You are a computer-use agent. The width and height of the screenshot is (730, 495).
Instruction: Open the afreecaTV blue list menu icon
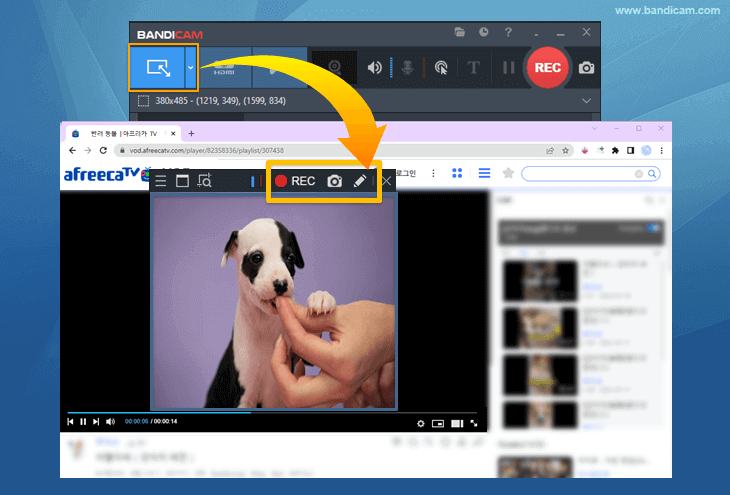[x=484, y=173]
